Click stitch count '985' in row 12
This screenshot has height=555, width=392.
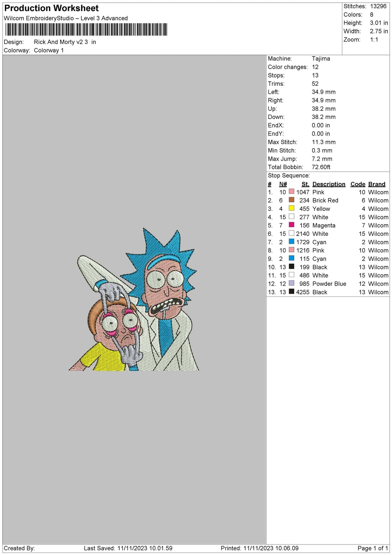(x=304, y=284)
